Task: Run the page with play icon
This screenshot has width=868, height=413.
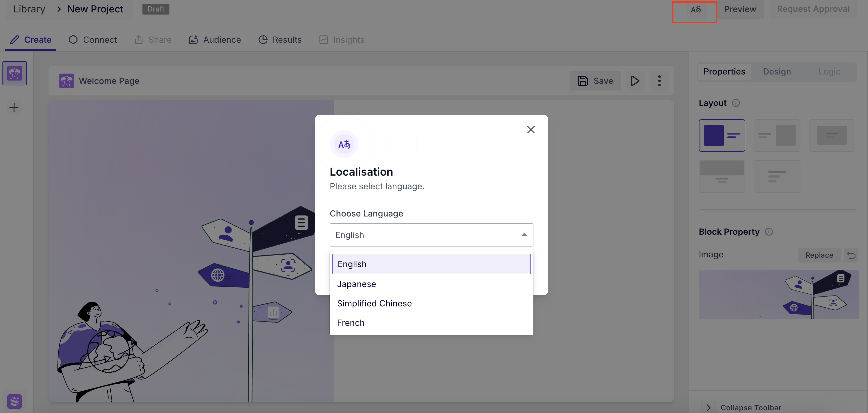Action: [x=635, y=81]
